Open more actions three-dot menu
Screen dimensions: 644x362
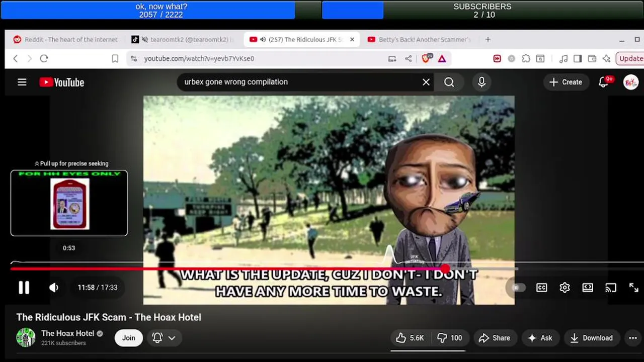633,338
